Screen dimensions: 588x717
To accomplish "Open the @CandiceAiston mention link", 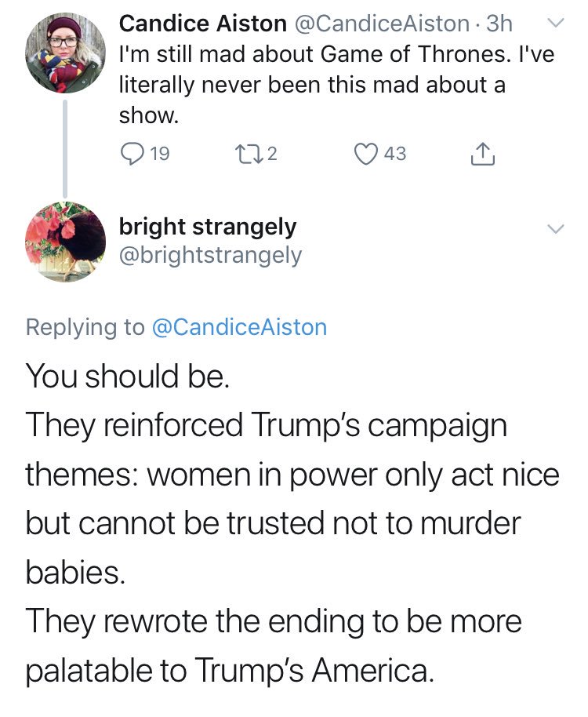I will 239,327.
